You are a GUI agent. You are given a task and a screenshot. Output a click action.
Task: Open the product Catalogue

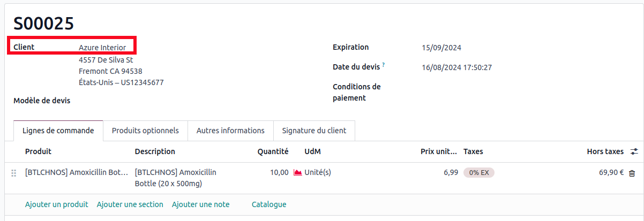[x=269, y=204]
